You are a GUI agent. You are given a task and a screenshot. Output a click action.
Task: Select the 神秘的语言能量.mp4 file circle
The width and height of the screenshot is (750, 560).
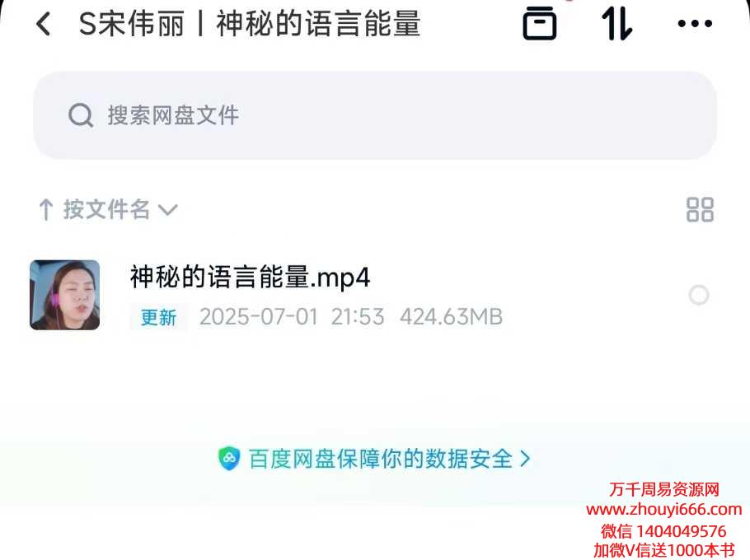coord(699,296)
